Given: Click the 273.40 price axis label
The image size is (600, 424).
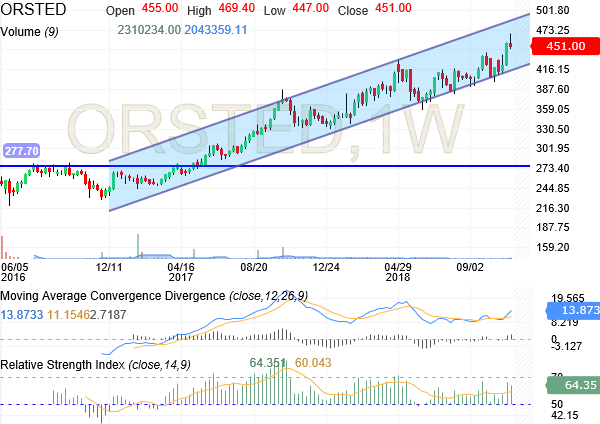Looking at the screenshot, I should pyautogui.click(x=553, y=168).
